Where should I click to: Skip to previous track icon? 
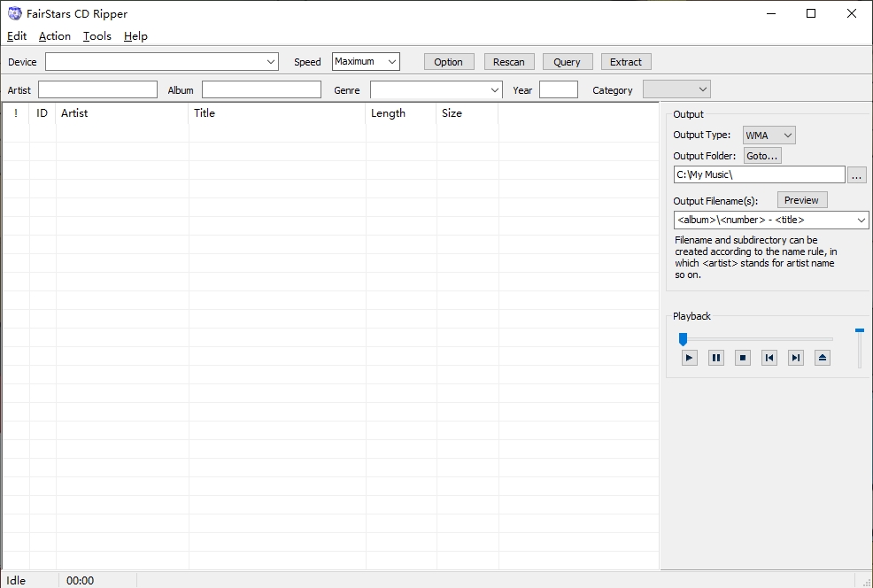tap(769, 358)
